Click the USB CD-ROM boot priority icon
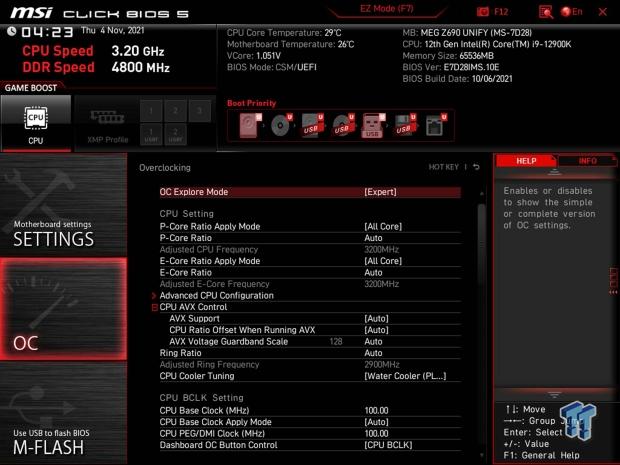The image size is (620, 465). tap(342, 126)
